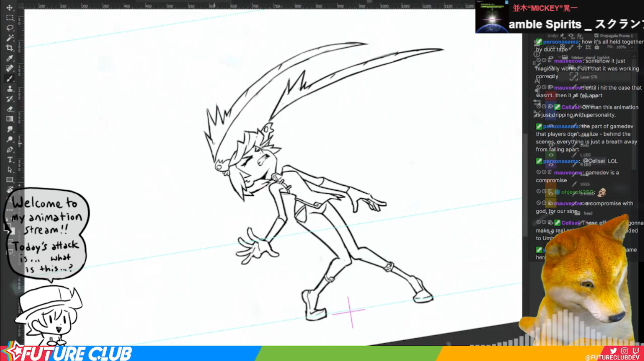Select the Eyedropper tool
644x361 pixels.
[x=10, y=58]
